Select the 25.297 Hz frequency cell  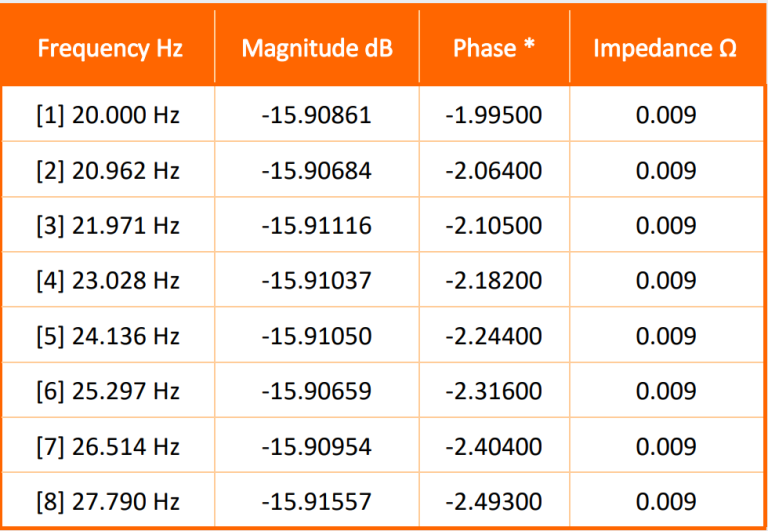coord(108,391)
